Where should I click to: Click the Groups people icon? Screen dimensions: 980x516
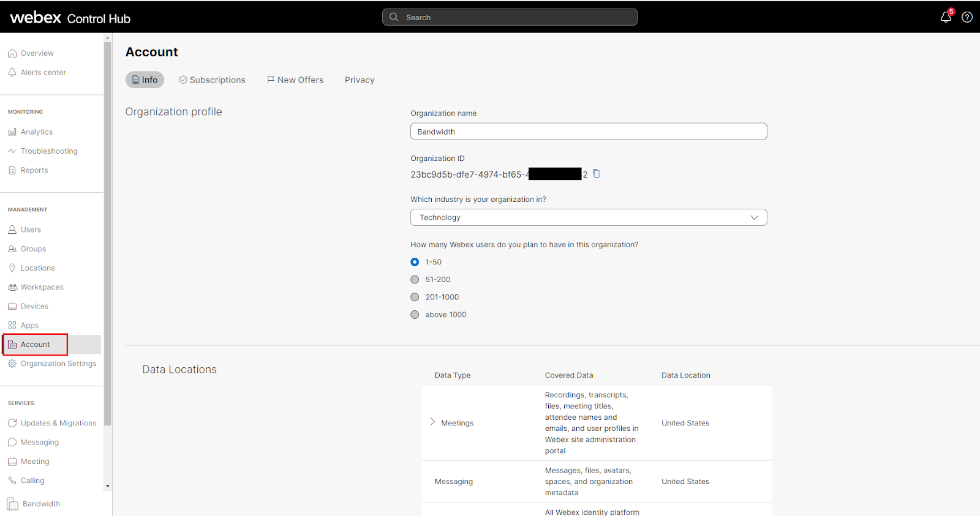(12, 249)
